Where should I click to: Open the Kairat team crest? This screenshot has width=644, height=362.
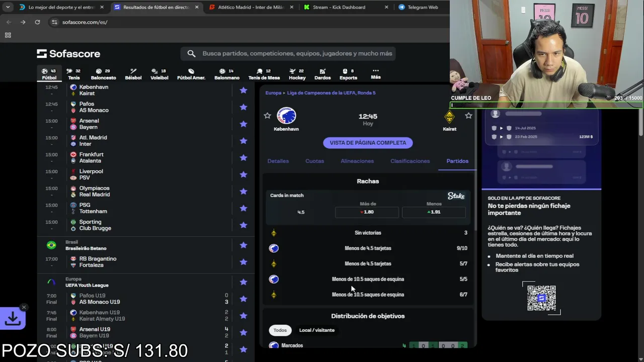click(449, 117)
